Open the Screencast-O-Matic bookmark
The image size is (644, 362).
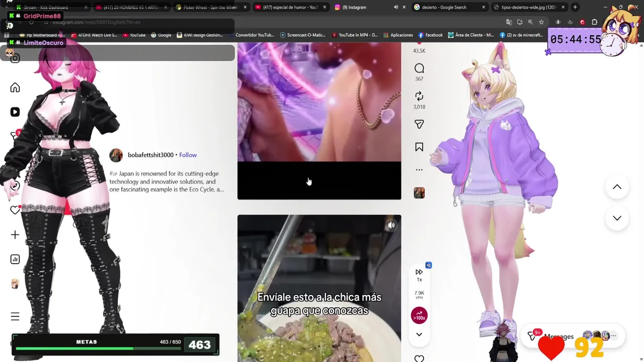click(303, 35)
